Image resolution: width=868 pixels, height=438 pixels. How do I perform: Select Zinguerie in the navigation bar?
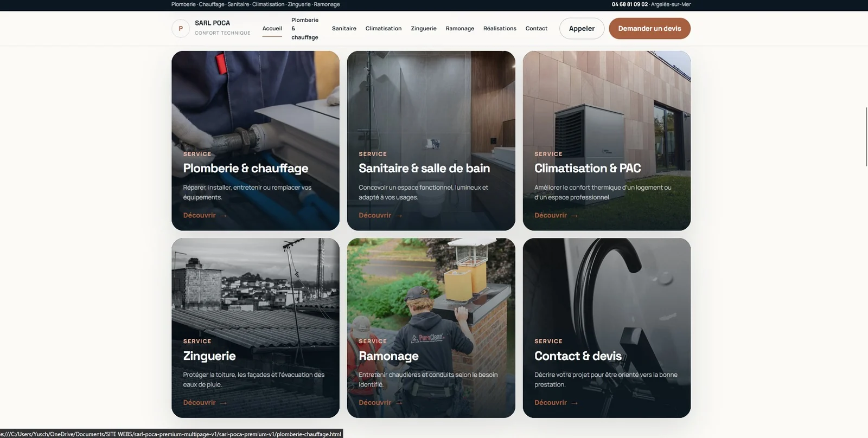[424, 29]
